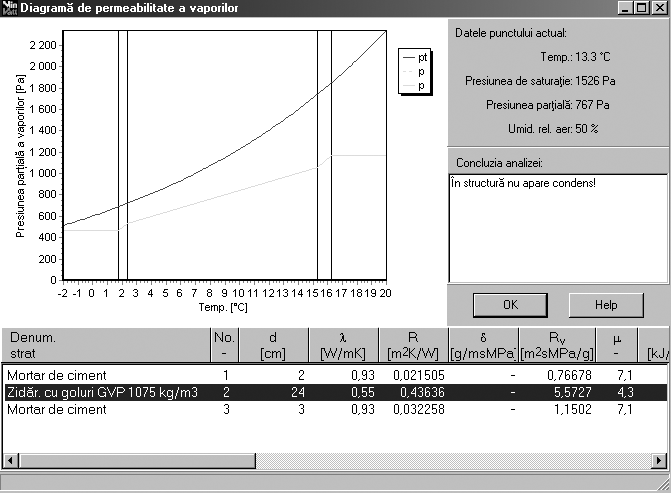Image resolution: width=671 pixels, height=493 pixels.
Task: Click the right arrow of horizontal scrollbar
Action: pyautogui.click(x=661, y=461)
